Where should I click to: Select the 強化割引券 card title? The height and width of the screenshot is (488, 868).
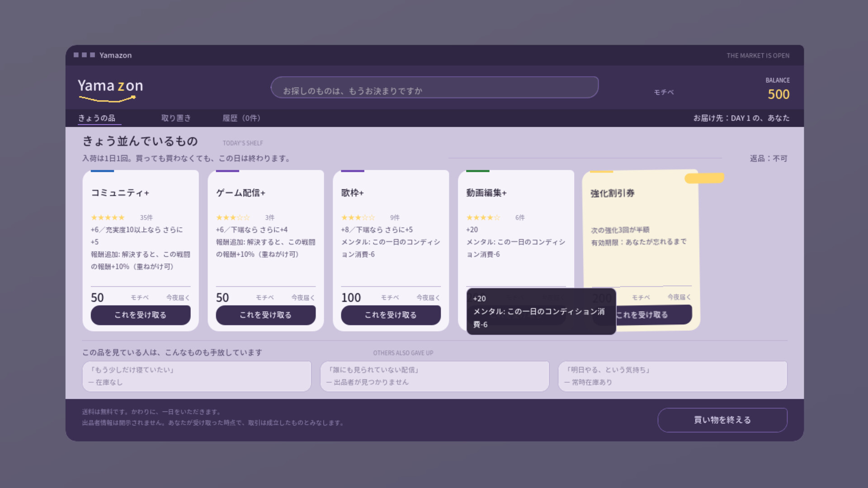[x=613, y=193]
